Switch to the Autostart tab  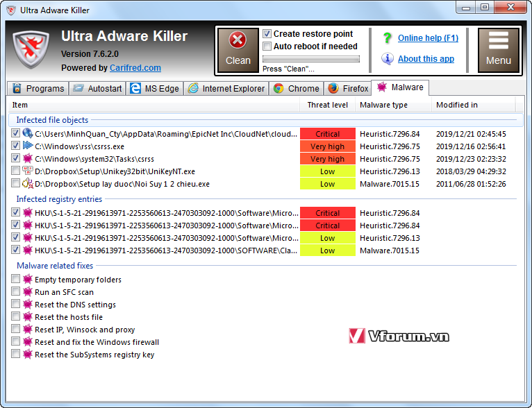point(97,88)
